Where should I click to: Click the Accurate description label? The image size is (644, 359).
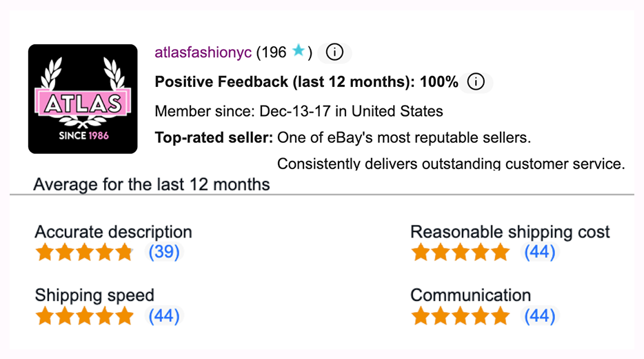click(x=113, y=232)
